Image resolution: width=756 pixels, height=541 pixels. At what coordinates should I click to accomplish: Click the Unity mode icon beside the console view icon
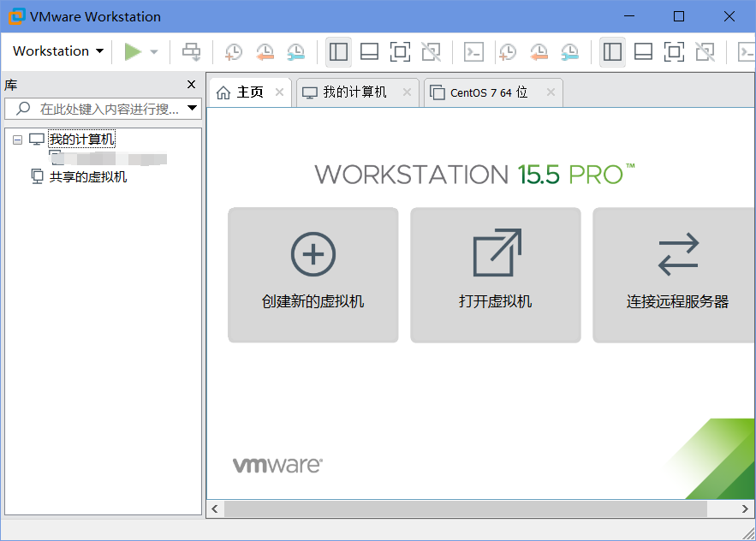pos(431,51)
